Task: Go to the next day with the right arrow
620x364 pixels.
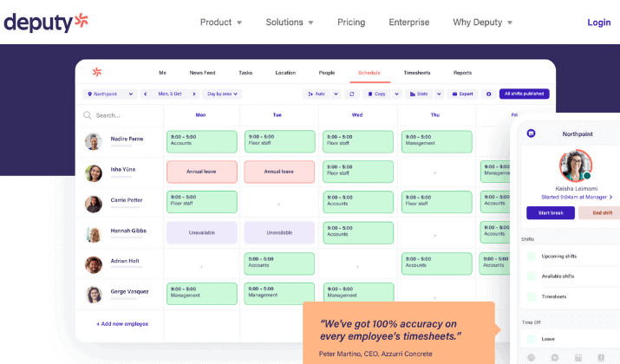Action: 194,94
